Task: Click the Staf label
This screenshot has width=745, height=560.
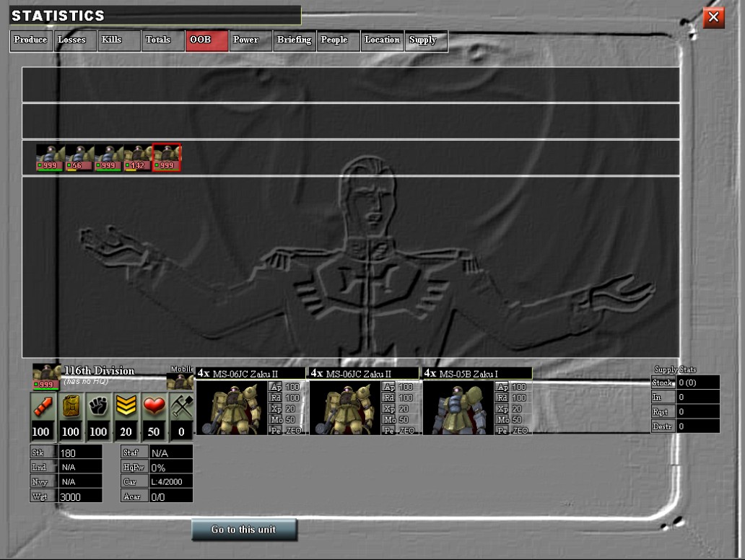Action: [134, 452]
